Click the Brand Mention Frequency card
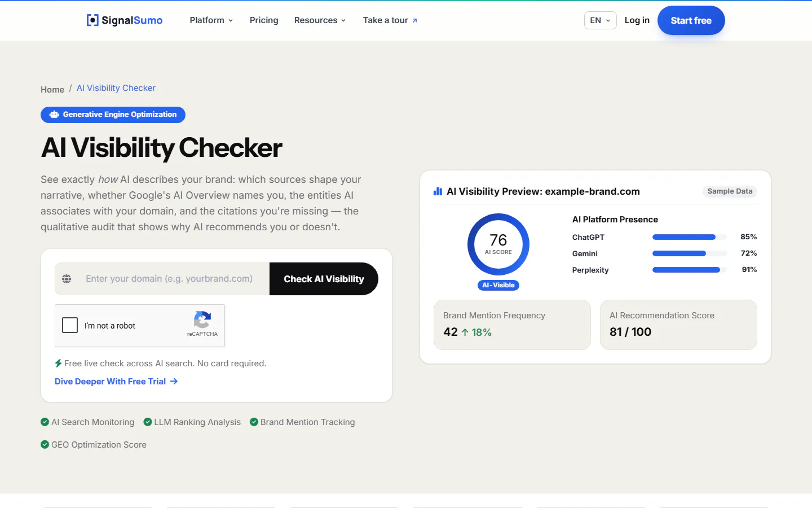 tap(512, 325)
